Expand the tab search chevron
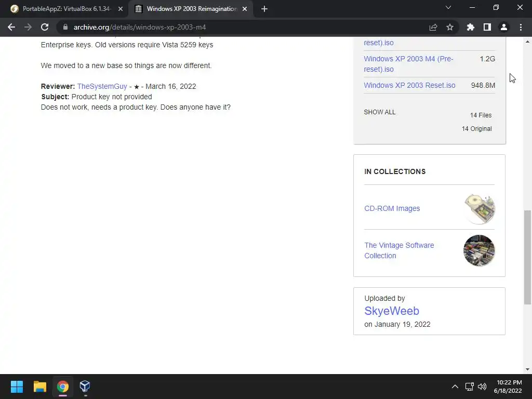The image size is (532, 399). click(x=448, y=7)
